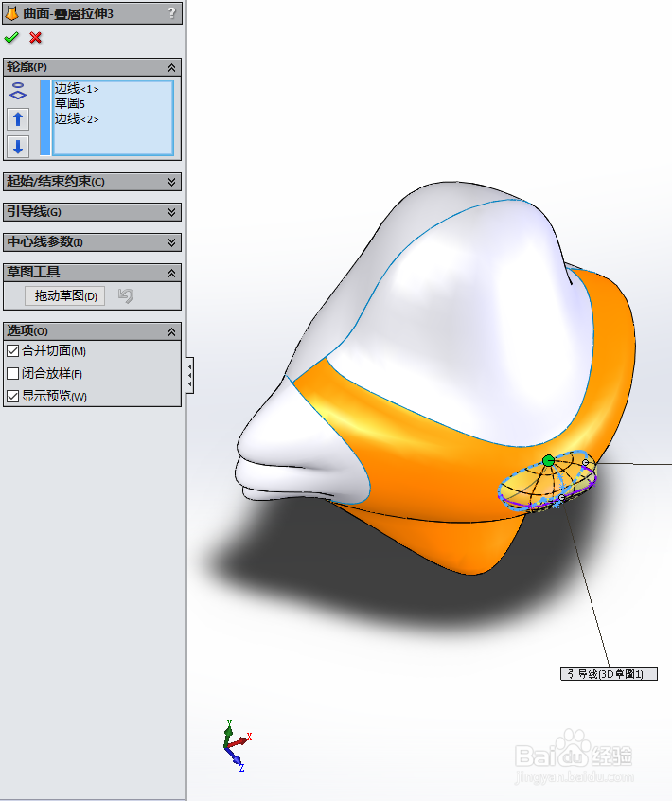Collapse the 草图工具 section

pyautogui.click(x=171, y=274)
